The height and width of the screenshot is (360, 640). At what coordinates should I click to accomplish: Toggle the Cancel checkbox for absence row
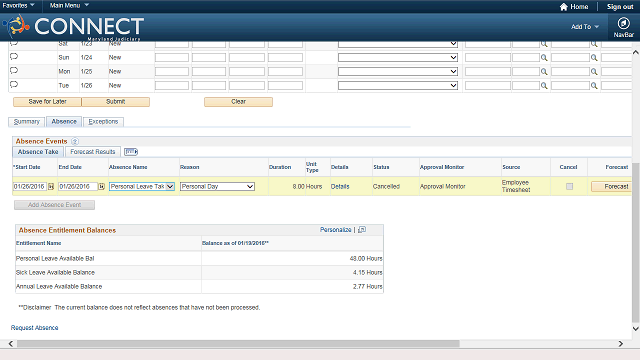(x=569, y=187)
